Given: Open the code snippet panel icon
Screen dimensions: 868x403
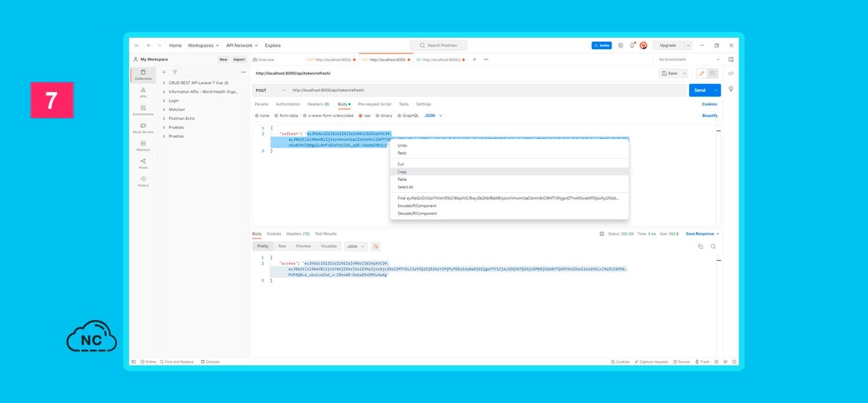Looking at the screenshot, I should tap(731, 74).
